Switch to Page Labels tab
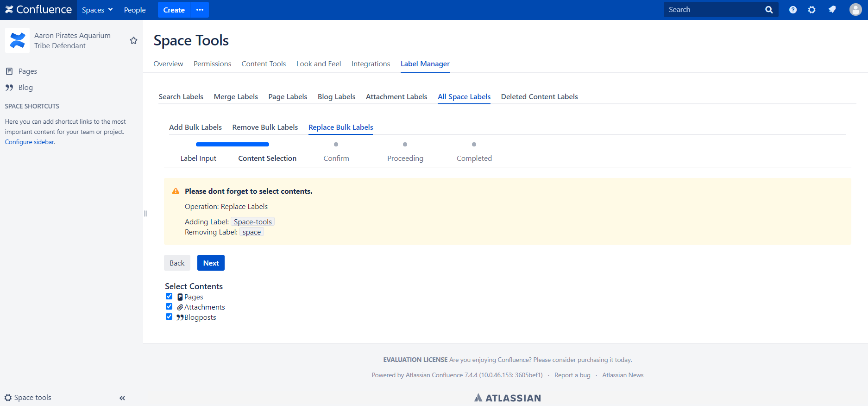The image size is (868, 406). pos(288,97)
